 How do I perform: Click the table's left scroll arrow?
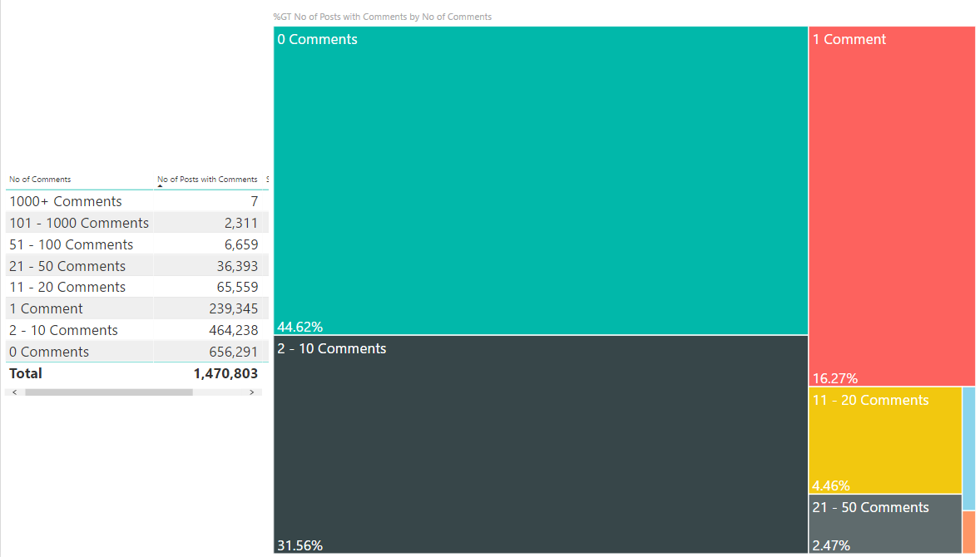pyautogui.click(x=14, y=392)
